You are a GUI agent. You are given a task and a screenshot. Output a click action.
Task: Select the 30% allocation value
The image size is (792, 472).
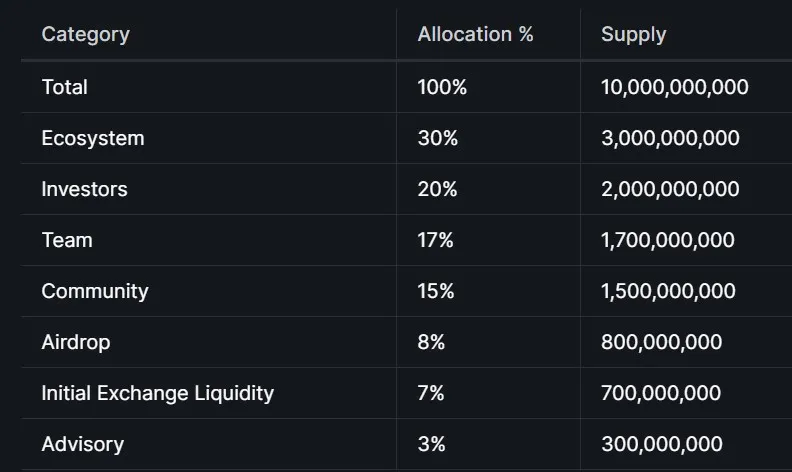[x=437, y=138]
